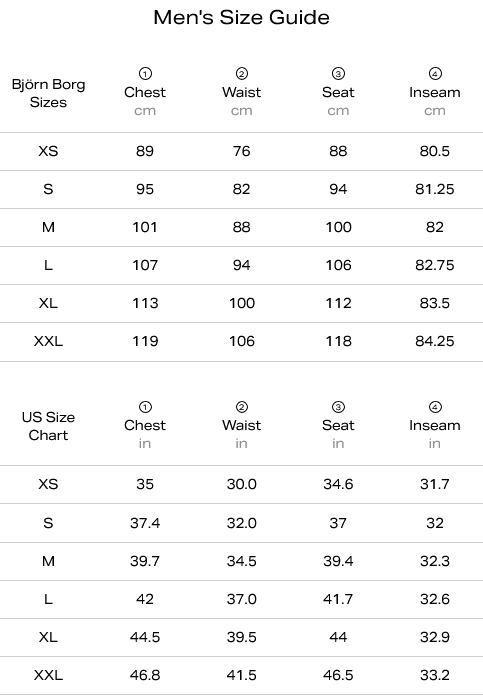Click the seat value 118 for XXL
The image size is (483, 695).
338,341
